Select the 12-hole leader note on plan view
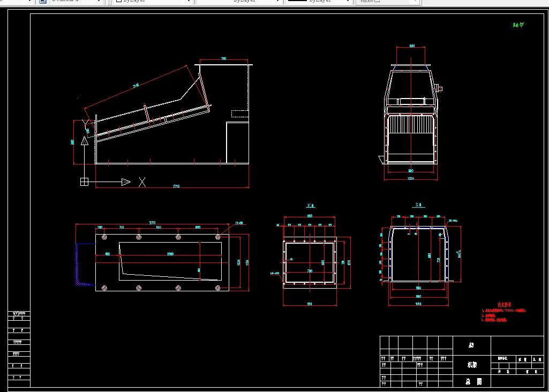The height and width of the screenshot is (392, 549). coord(239,223)
